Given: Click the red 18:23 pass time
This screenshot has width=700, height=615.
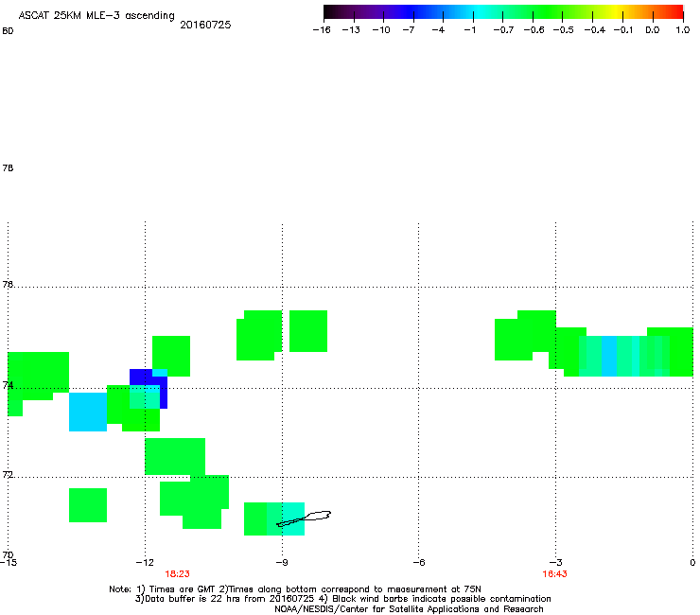Looking at the screenshot, I should 177,574.
